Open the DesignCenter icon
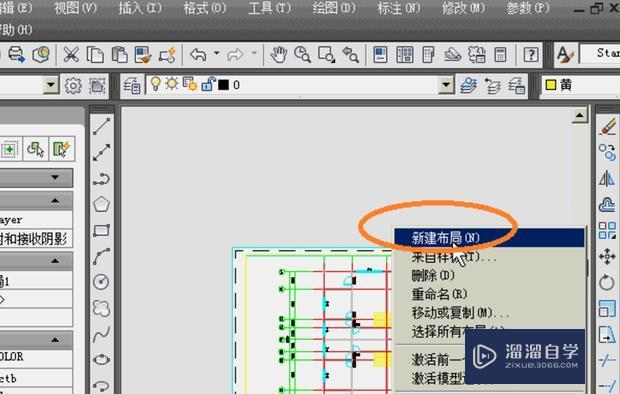This screenshot has height=394, width=620. 405,55
